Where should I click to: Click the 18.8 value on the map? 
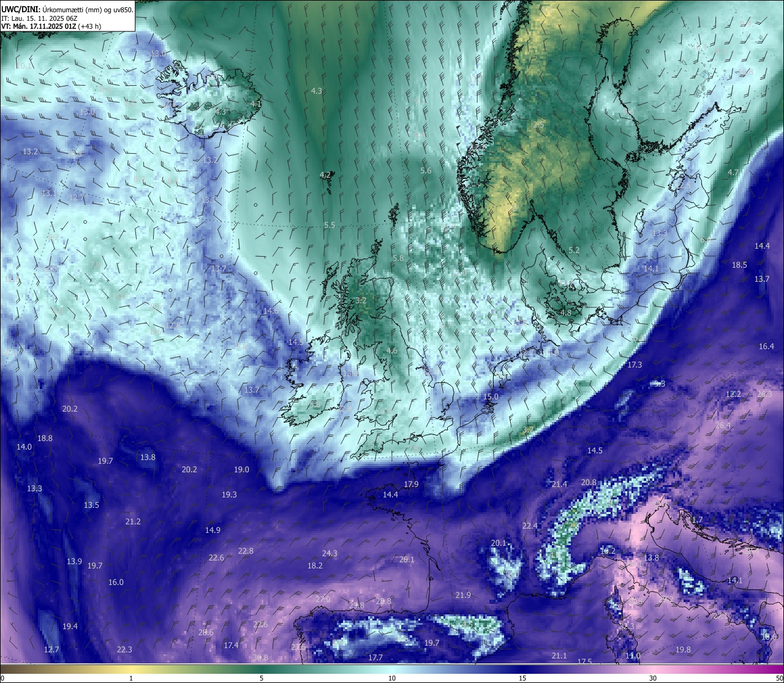tap(45, 438)
